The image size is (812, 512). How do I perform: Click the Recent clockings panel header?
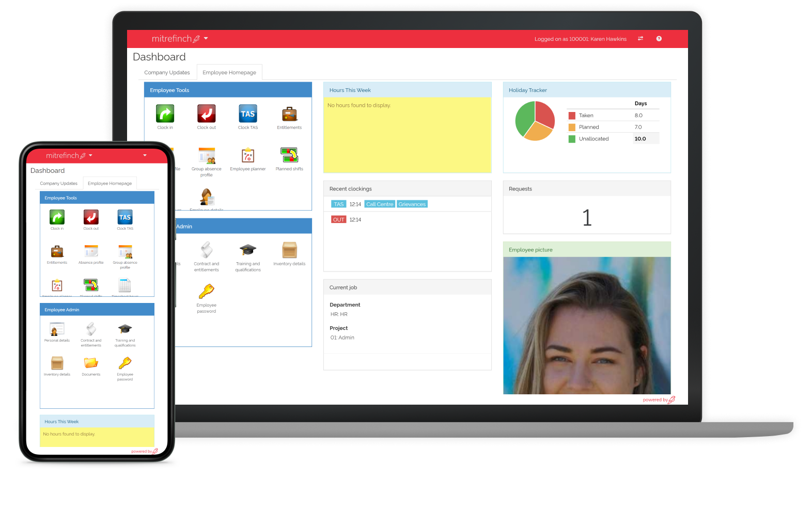pos(407,189)
